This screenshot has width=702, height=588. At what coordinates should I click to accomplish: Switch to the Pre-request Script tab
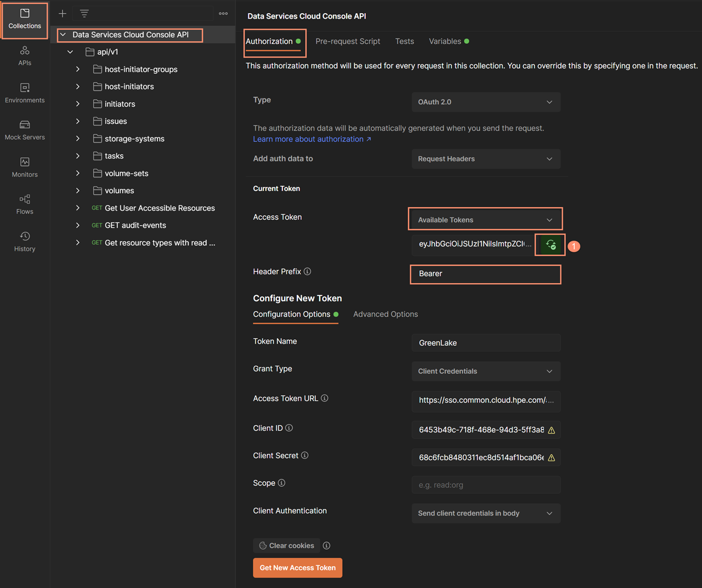coord(348,42)
